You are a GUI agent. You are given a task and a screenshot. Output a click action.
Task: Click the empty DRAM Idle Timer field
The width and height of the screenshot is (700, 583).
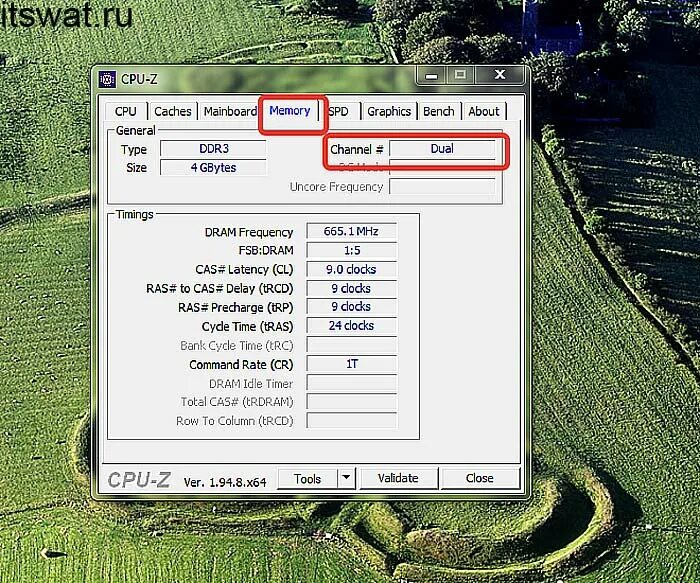(351, 383)
